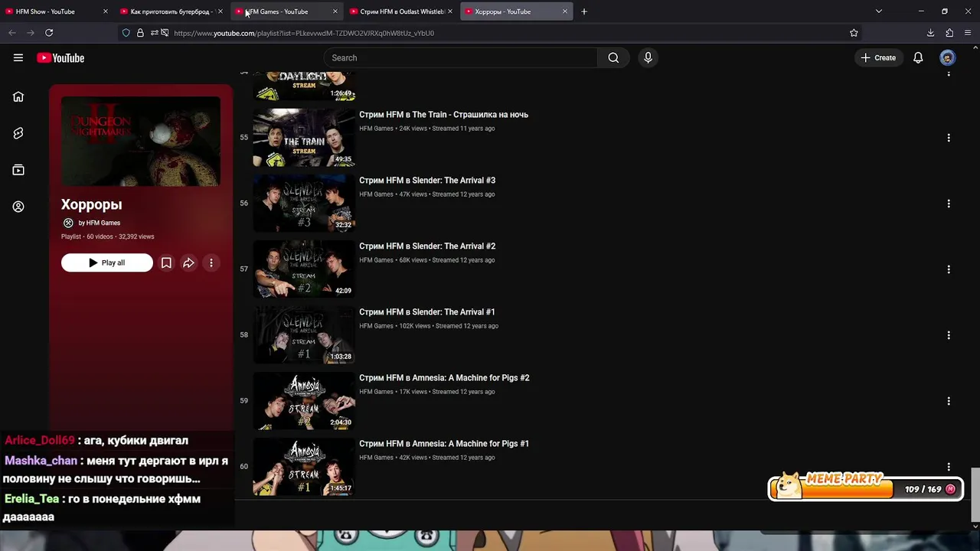Share the playlist with arrow icon
This screenshot has width=980, height=551.
188,262
